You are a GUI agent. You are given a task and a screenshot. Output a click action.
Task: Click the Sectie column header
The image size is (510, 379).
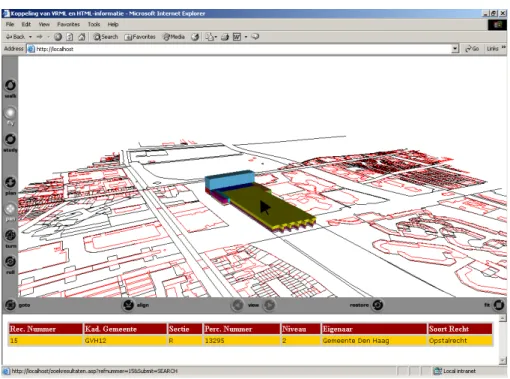tap(185, 329)
